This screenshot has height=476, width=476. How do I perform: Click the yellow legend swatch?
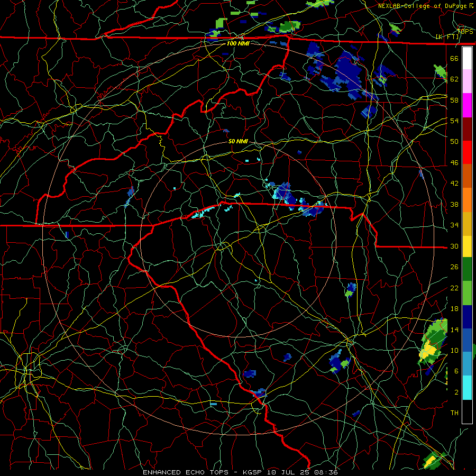(467, 246)
